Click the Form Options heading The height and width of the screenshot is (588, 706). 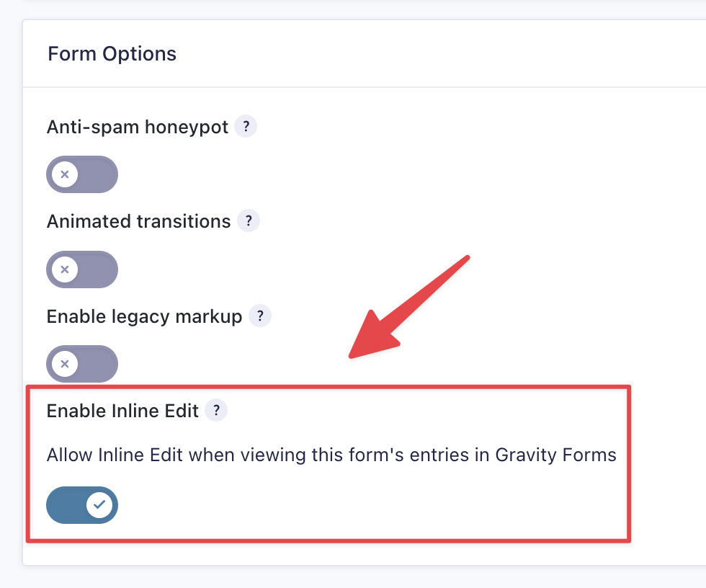click(112, 54)
